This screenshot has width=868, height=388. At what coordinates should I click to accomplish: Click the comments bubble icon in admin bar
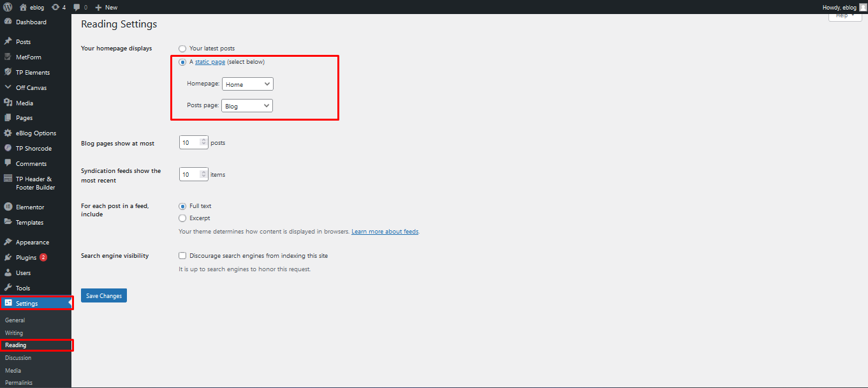[77, 7]
